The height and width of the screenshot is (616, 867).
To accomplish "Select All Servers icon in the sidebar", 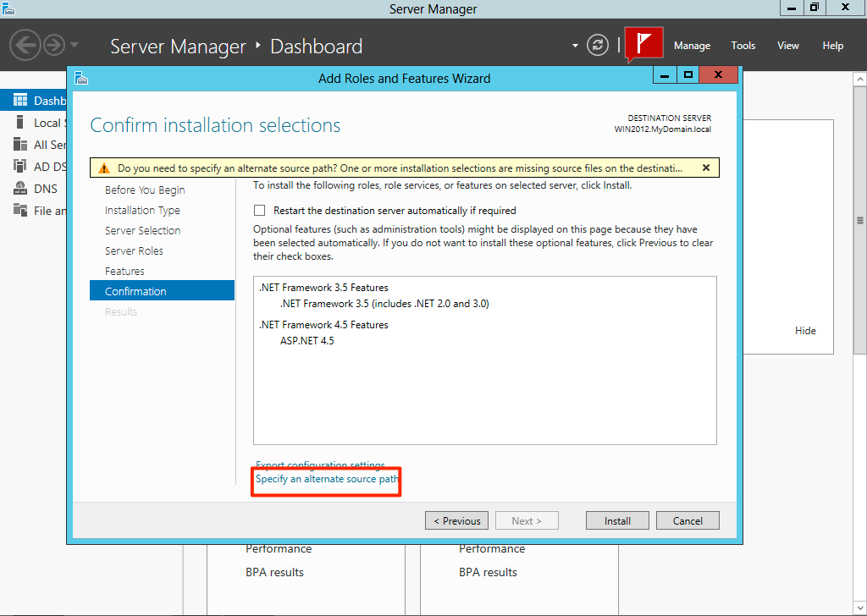I will [20, 144].
